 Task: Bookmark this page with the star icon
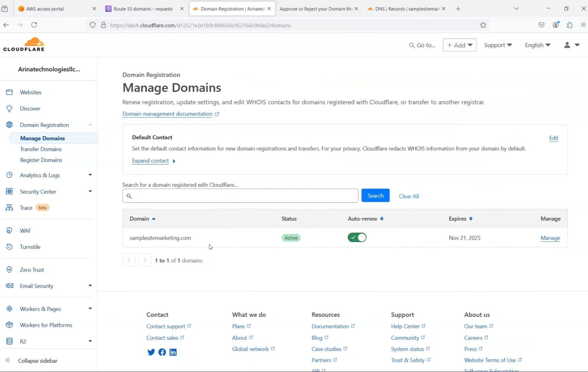[483, 25]
